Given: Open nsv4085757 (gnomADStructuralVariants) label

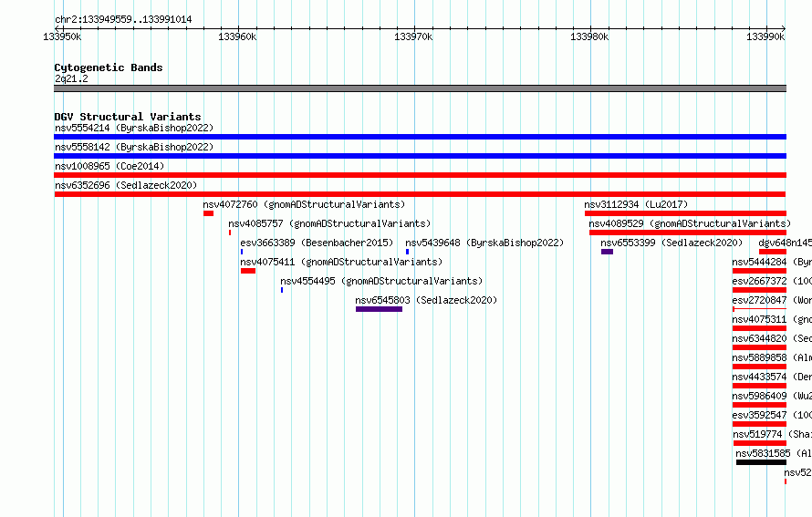Looking at the screenshot, I should coord(329,223).
